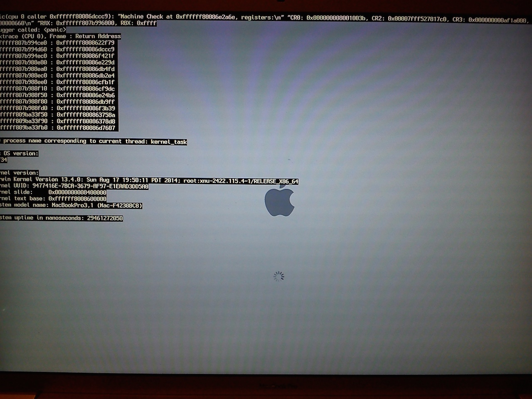
Task: Select the 'Machine Check at 0xffffff80086e2a6e' text
Action: click(177, 17)
